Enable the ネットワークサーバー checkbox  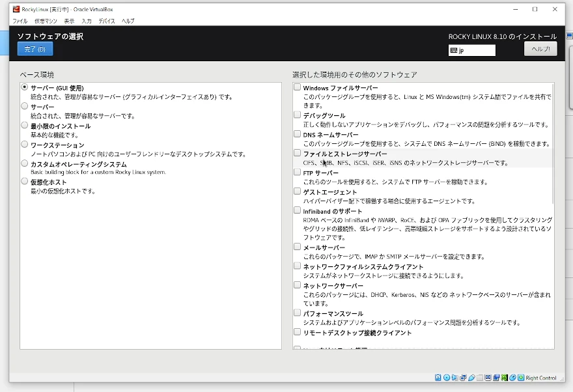[x=297, y=285]
